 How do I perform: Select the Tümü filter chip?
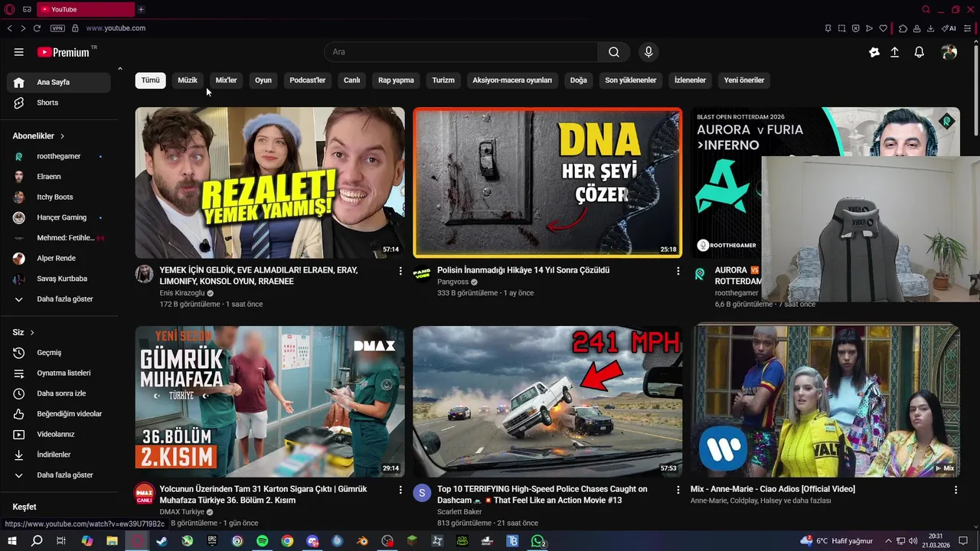pyautogui.click(x=151, y=80)
